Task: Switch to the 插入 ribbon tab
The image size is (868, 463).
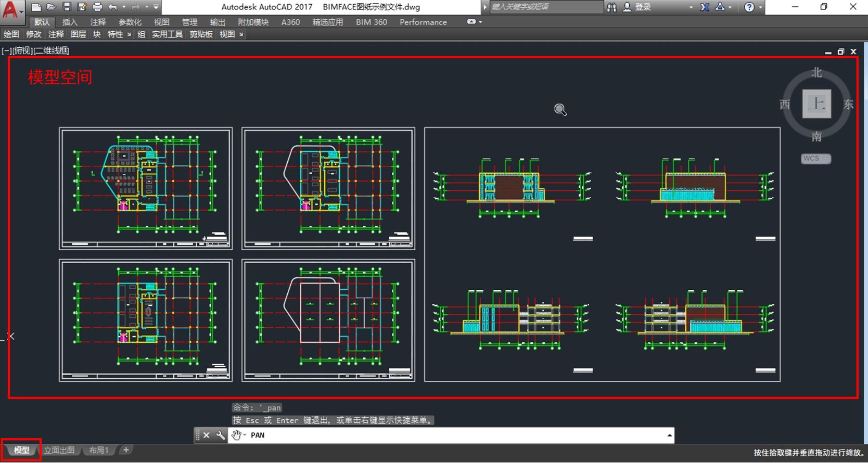Action: [69, 22]
